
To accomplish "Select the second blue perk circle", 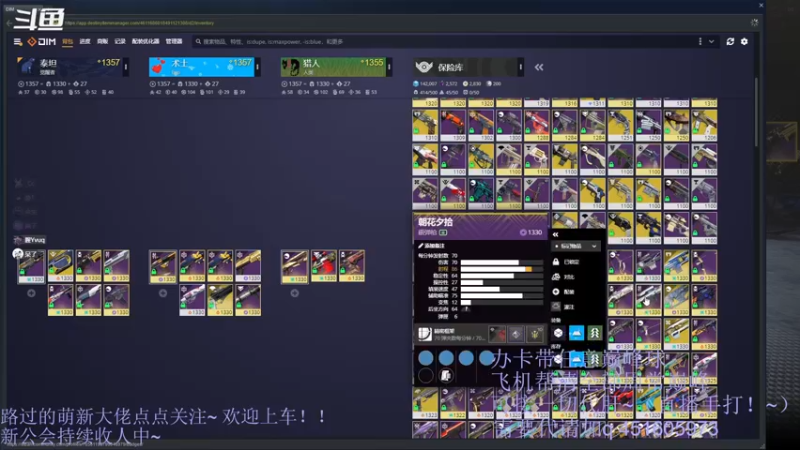I will tap(446, 358).
